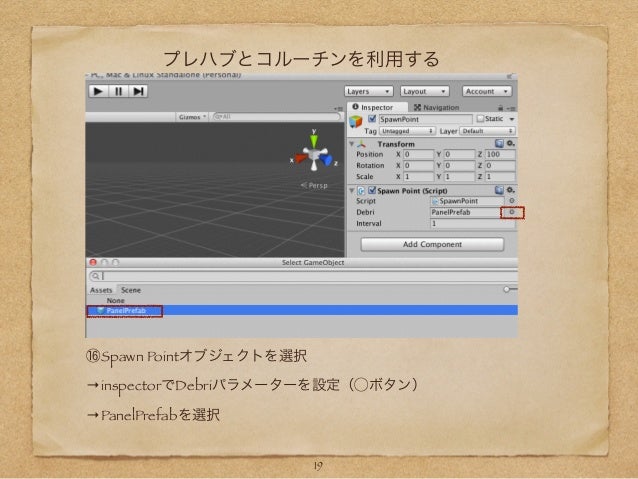This screenshot has height=479, width=638.
Task: Click the Scene view search field
Action: tap(276, 117)
